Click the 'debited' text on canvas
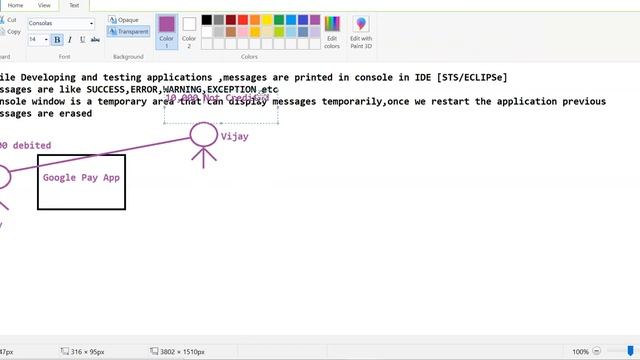The image size is (640, 360). (32, 145)
